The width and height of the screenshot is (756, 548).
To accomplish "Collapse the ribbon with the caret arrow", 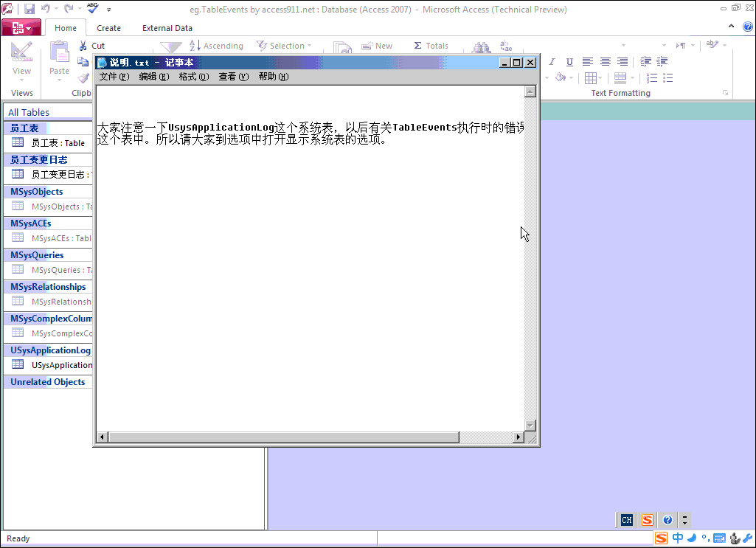I will [732, 27].
